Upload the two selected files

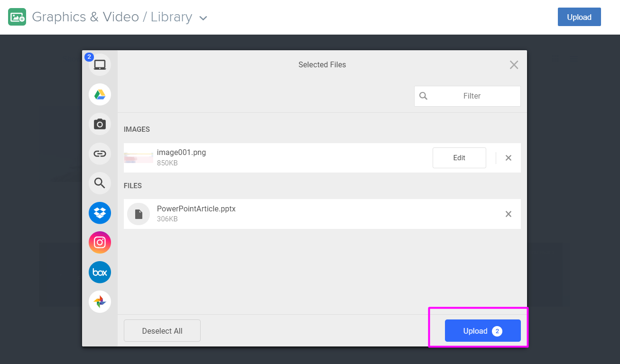coord(482,331)
